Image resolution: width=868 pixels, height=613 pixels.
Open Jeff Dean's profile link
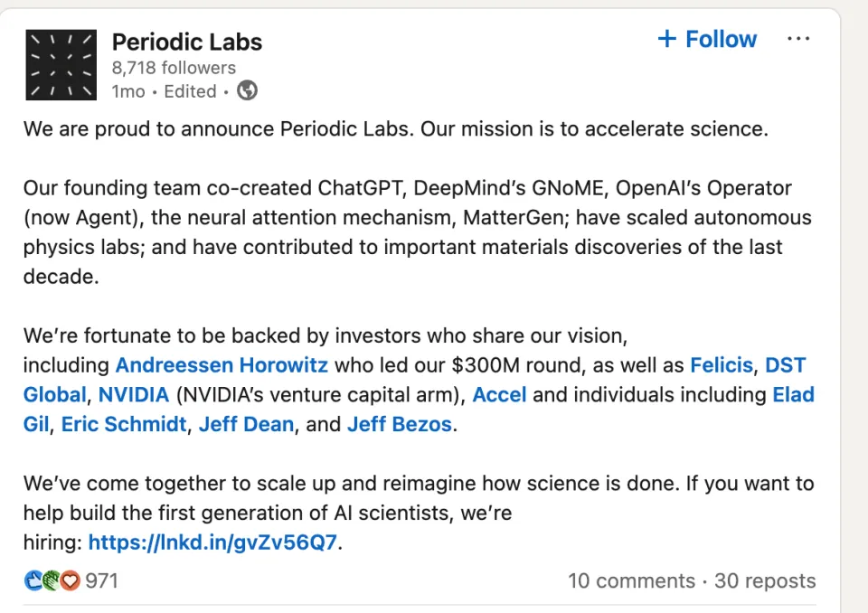(x=246, y=424)
